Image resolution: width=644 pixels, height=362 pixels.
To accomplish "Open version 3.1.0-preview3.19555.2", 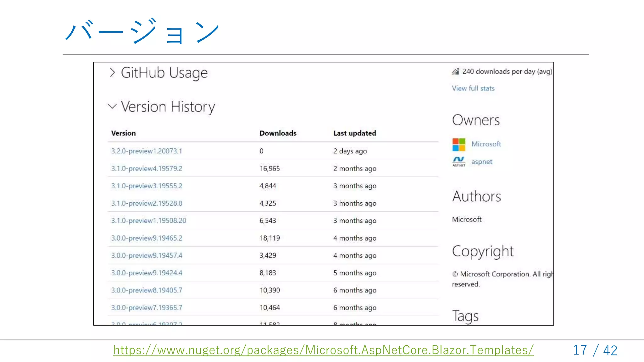I will (x=147, y=186).
